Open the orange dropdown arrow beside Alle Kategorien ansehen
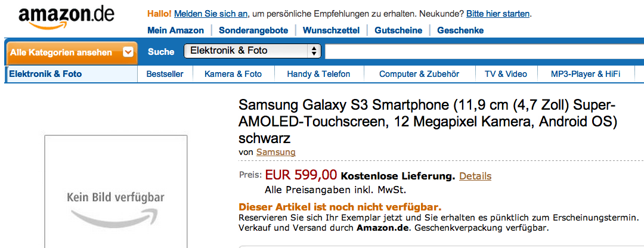 [x=128, y=52]
